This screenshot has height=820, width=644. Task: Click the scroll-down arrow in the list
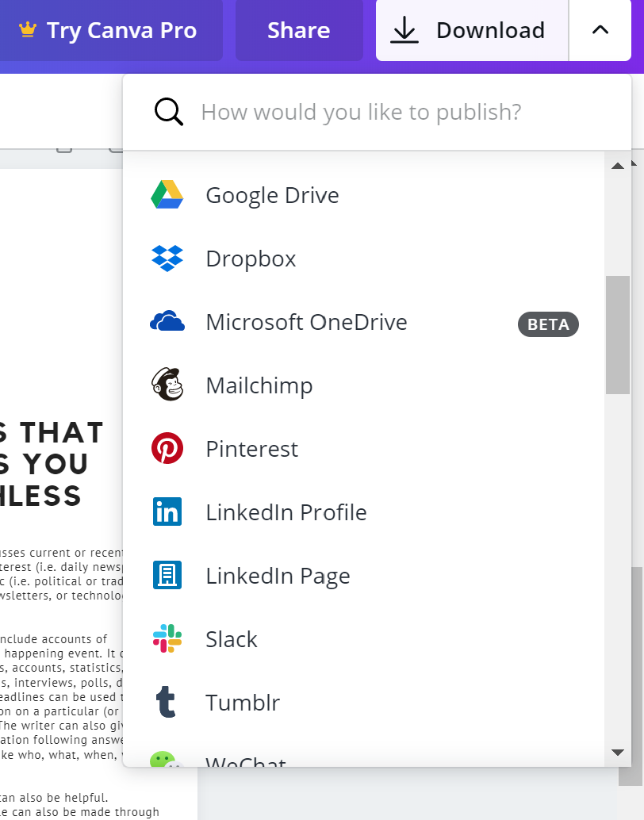tap(617, 752)
